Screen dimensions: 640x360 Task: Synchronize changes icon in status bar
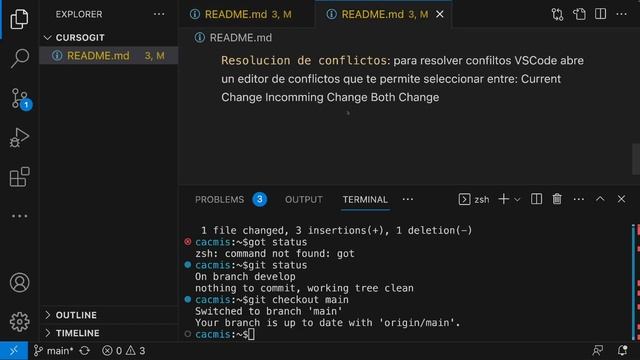(x=85, y=351)
